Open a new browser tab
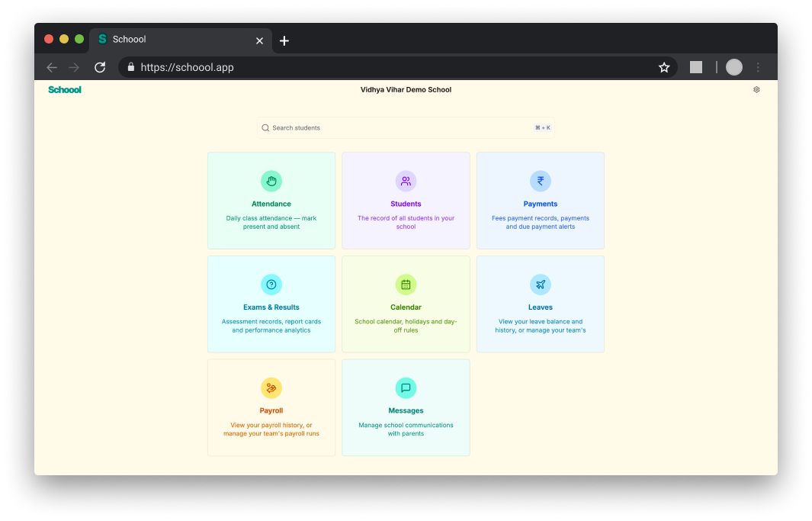This screenshot has height=521, width=812. coord(284,41)
